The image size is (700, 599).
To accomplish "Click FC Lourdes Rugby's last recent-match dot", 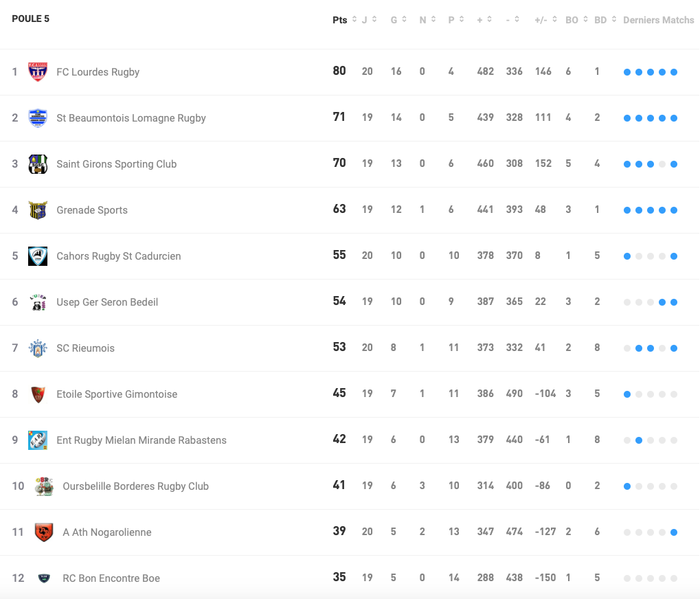I will [x=674, y=72].
